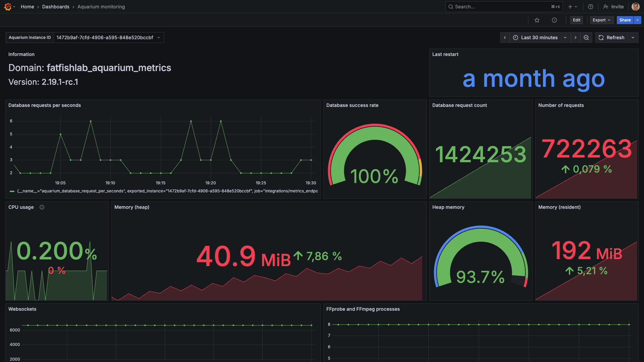Open dashboard info via circled info icon

coord(554,20)
